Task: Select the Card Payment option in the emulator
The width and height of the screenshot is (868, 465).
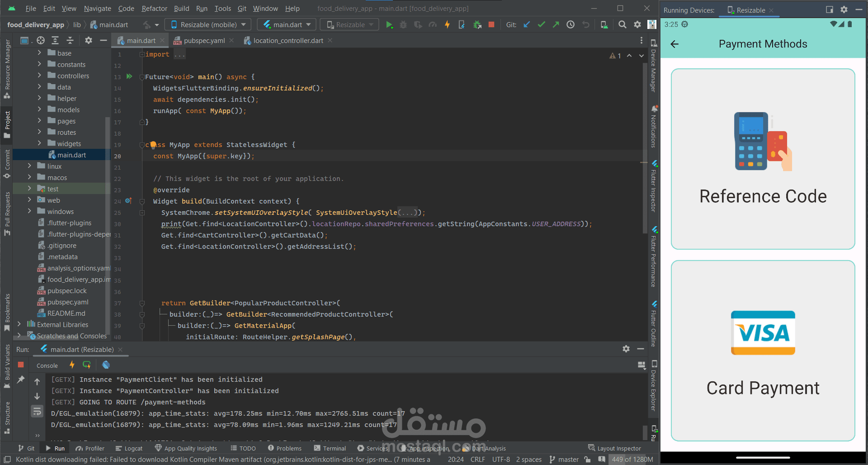Action: coord(763,351)
